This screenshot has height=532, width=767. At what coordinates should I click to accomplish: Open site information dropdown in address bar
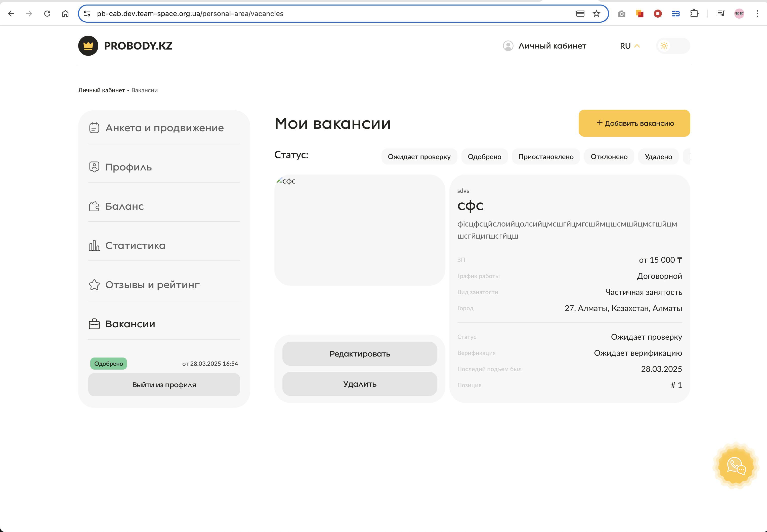(x=87, y=14)
